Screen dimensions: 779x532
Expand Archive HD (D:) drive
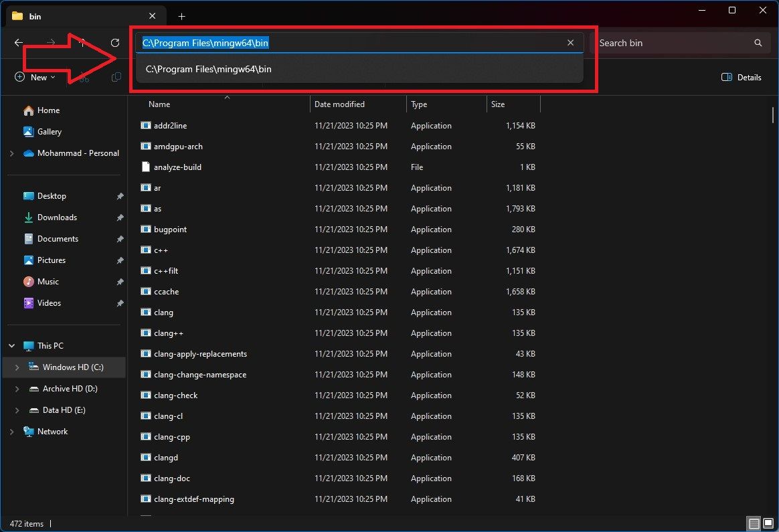click(x=17, y=388)
